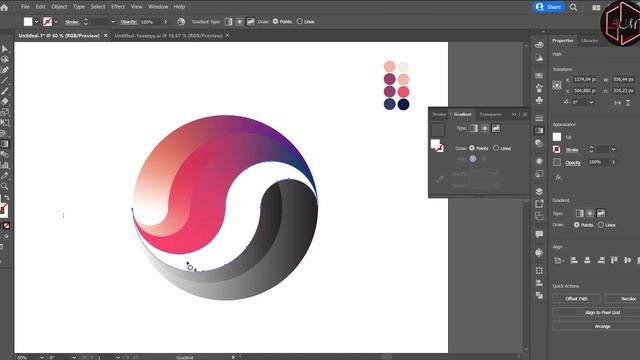Select the Column Graph tool
The height and width of the screenshot is (360, 640).
5,165
